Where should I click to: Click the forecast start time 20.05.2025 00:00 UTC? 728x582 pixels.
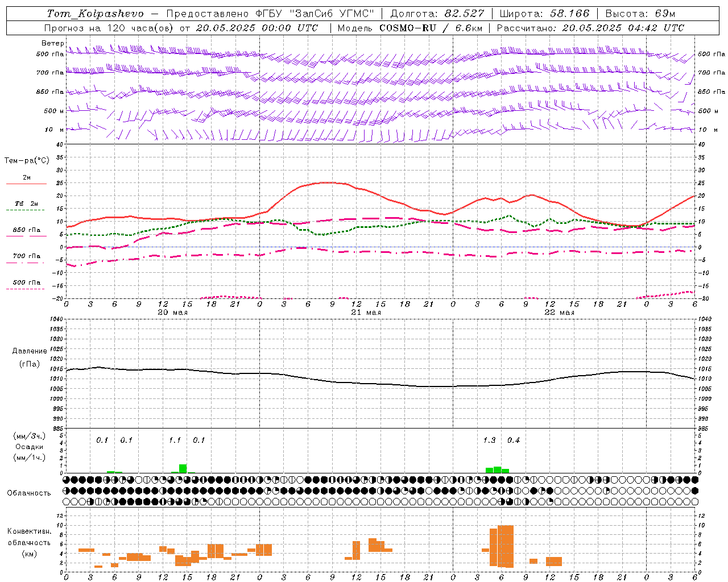point(257,27)
